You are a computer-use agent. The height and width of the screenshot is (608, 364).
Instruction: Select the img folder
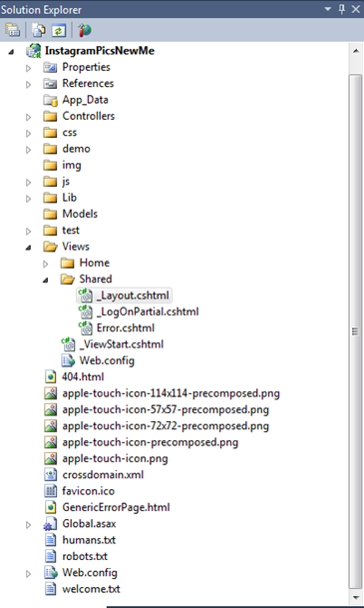(71, 165)
